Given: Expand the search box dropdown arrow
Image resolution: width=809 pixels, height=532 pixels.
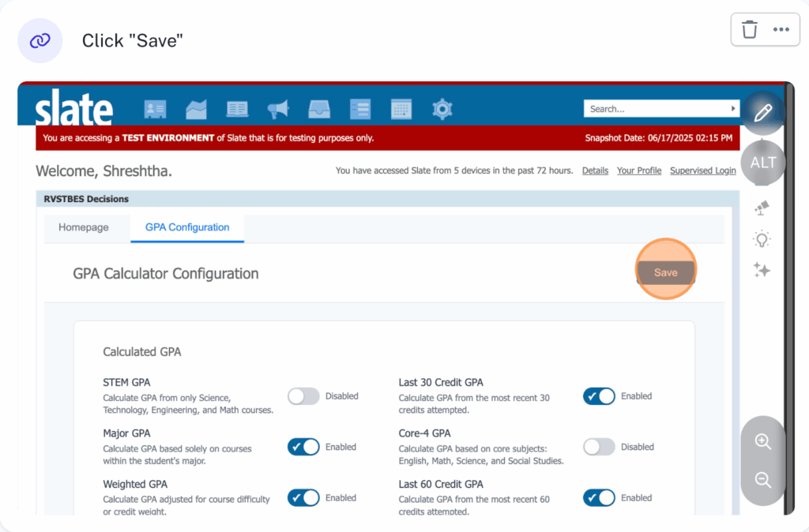Looking at the screenshot, I should pyautogui.click(x=733, y=109).
